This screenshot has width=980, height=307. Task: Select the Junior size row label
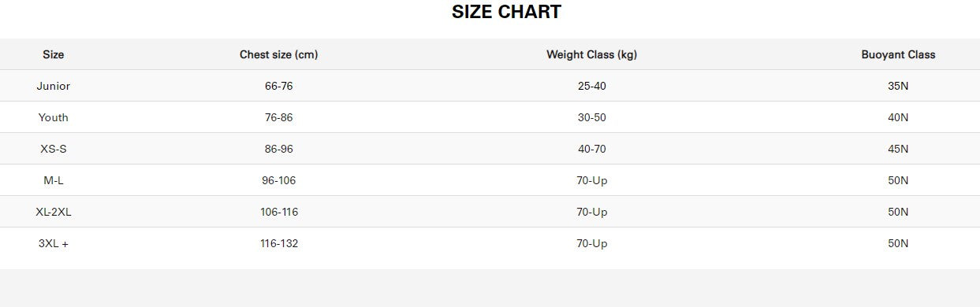54,86
